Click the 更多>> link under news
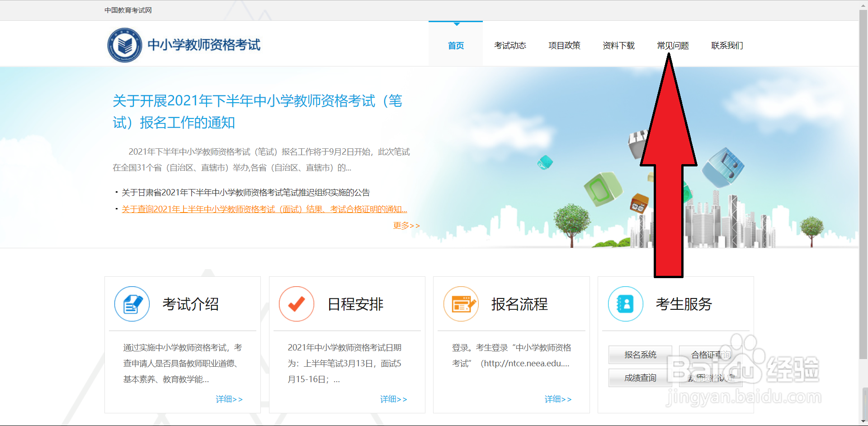Viewport: 868px width, 426px height. click(406, 225)
